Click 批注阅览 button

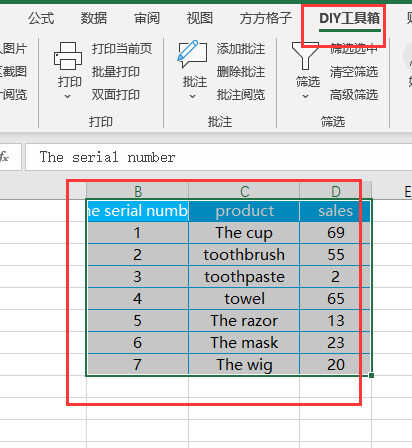(241, 95)
